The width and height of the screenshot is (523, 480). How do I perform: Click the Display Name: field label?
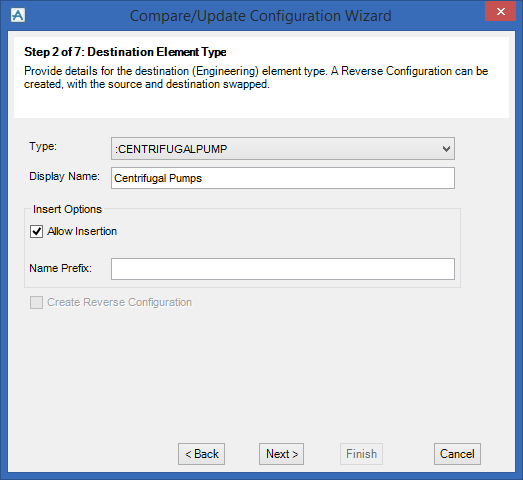click(x=64, y=176)
